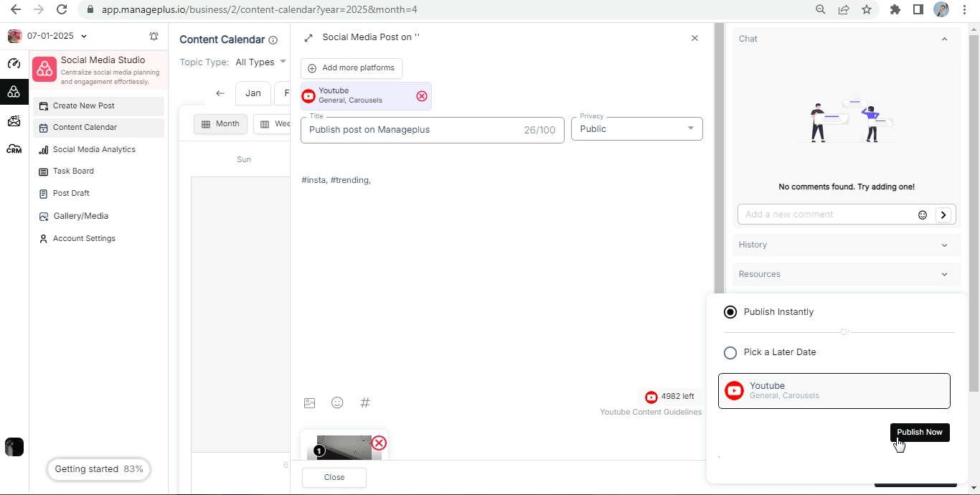Screen dimensions: 980x495
Task: Open the Privacy dropdown
Action: 636,129
